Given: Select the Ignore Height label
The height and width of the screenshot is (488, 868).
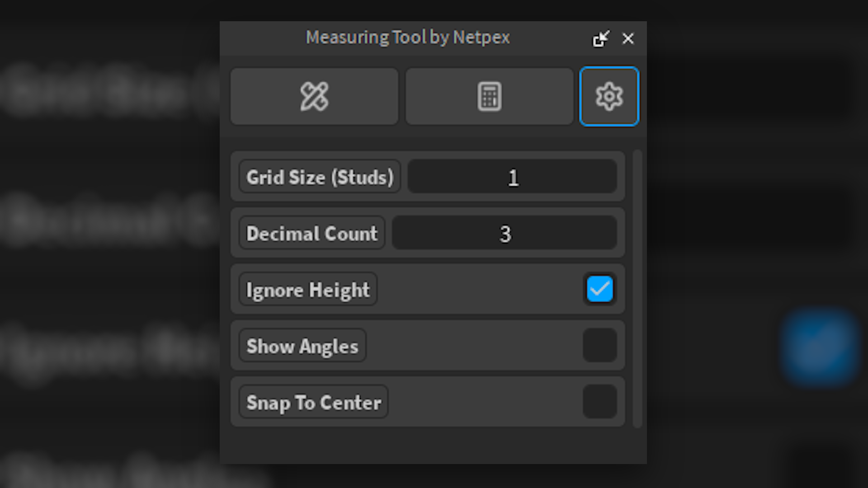Looking at the screenshot, I should coord(308,290).
